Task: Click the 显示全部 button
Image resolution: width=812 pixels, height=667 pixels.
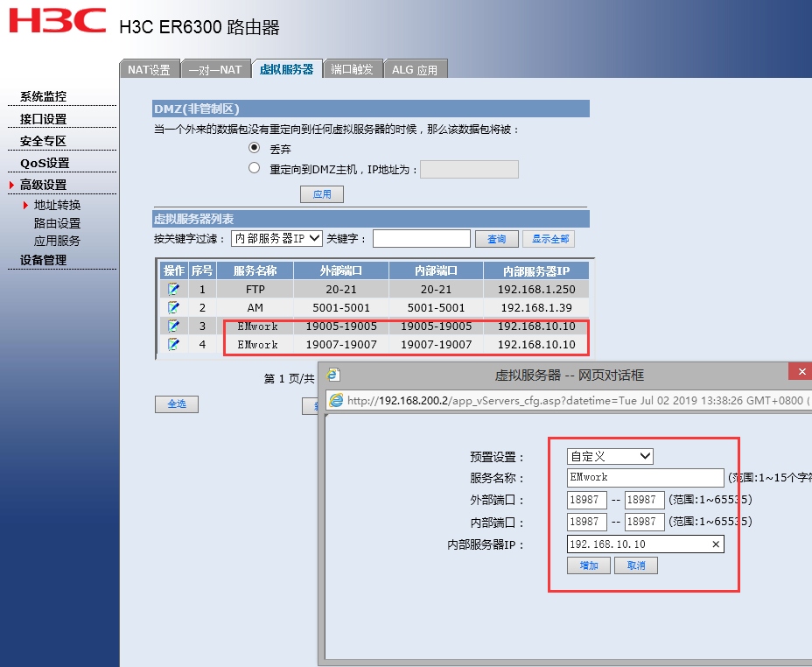Action: pyautogui.click(x=549, y=239)
